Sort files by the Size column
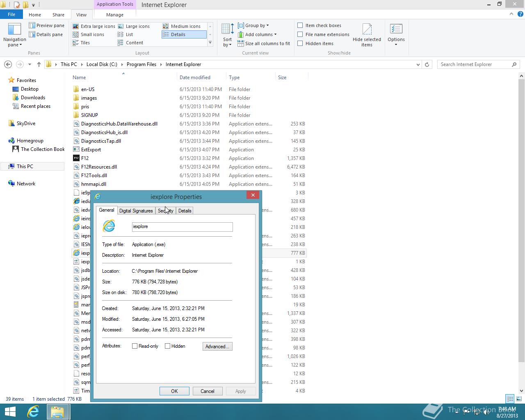Image resolution: width=525 pixels, height=420 pixels. click(292, 78)
